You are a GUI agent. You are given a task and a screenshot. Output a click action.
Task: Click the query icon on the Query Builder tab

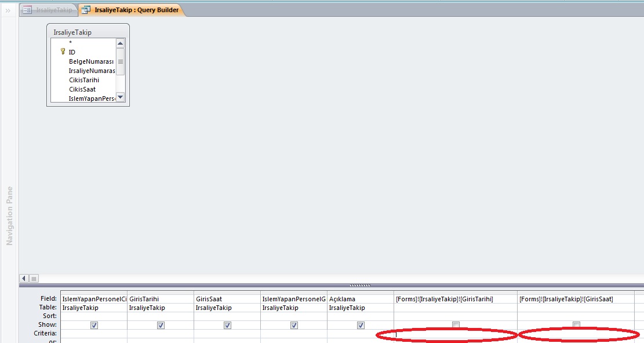click(x=86, y=10)
